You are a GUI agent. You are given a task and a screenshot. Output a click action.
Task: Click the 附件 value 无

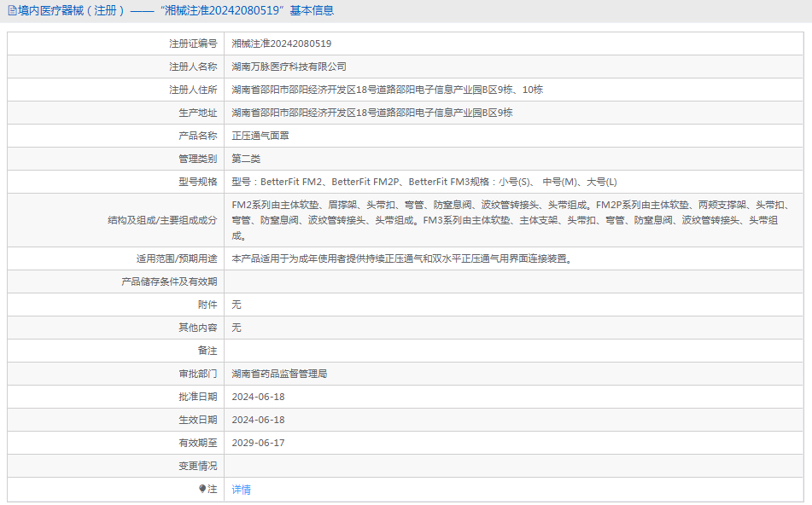pos(237,305)
